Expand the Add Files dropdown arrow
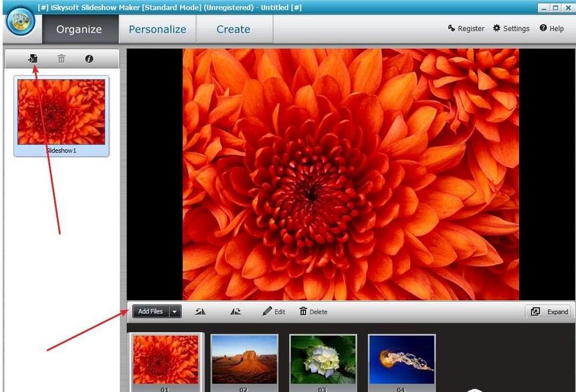Screen dimensions: 576x392 [175, 311]
